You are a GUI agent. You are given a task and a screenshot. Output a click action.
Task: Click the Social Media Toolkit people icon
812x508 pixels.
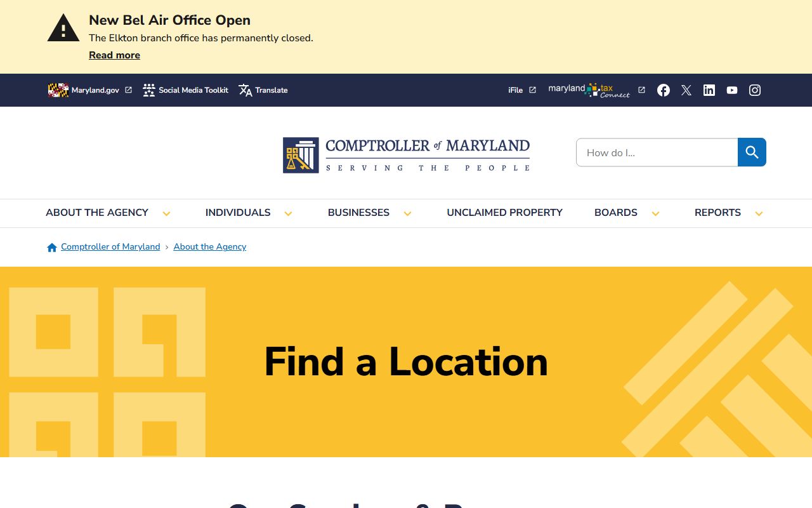tap(149, 90)
